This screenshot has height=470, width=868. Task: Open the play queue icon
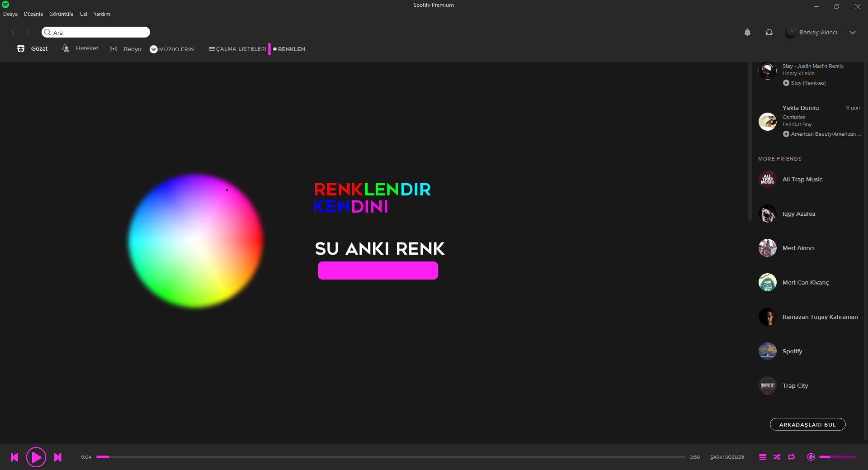click(763, 457)
